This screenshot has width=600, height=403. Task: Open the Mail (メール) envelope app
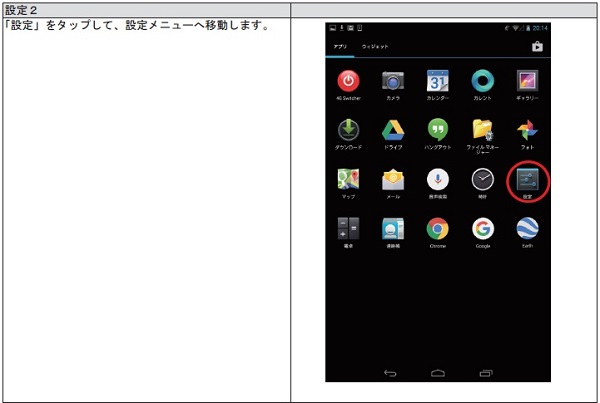393,180
